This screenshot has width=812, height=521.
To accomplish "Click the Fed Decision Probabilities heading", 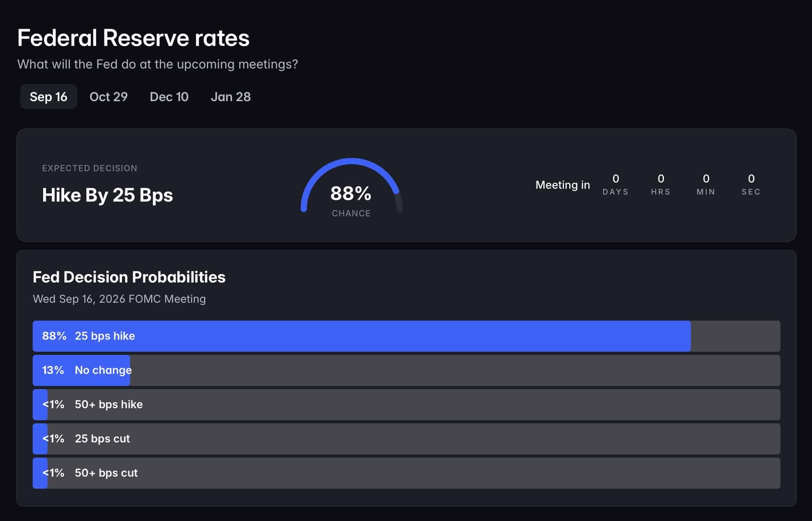I will (x=129, y=277).
